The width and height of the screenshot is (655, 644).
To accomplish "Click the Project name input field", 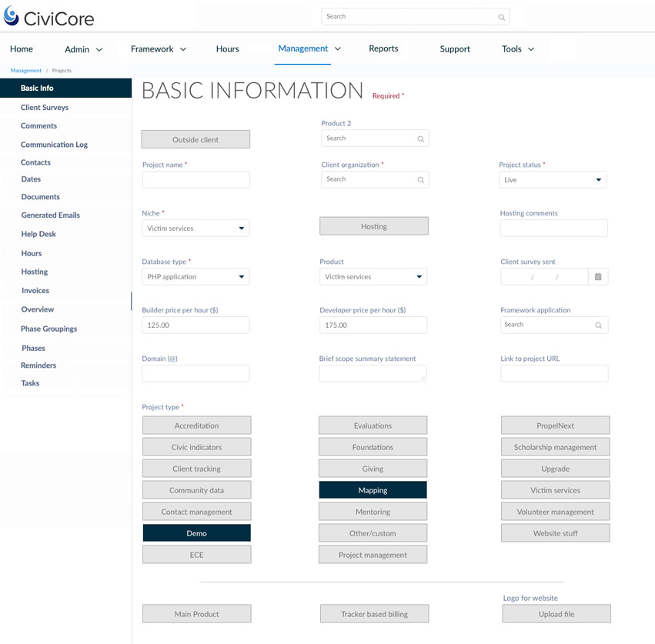I will (195, 180).
